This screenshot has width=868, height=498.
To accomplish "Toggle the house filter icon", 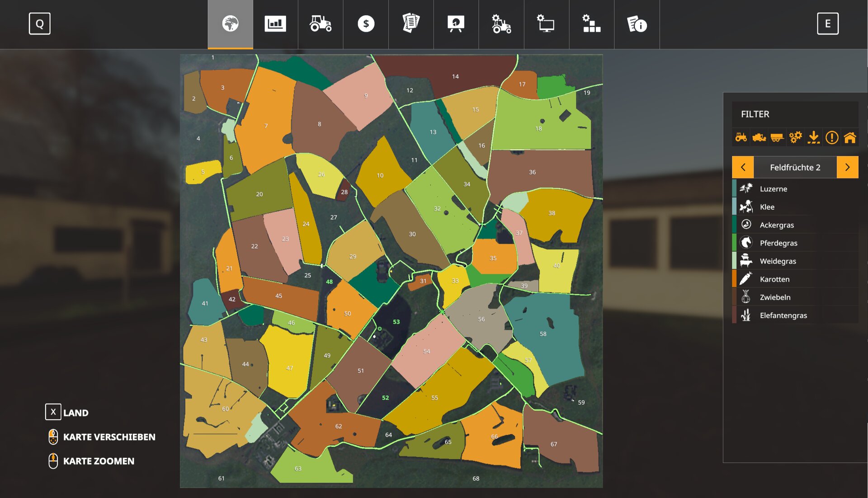I will pos(850,137).
